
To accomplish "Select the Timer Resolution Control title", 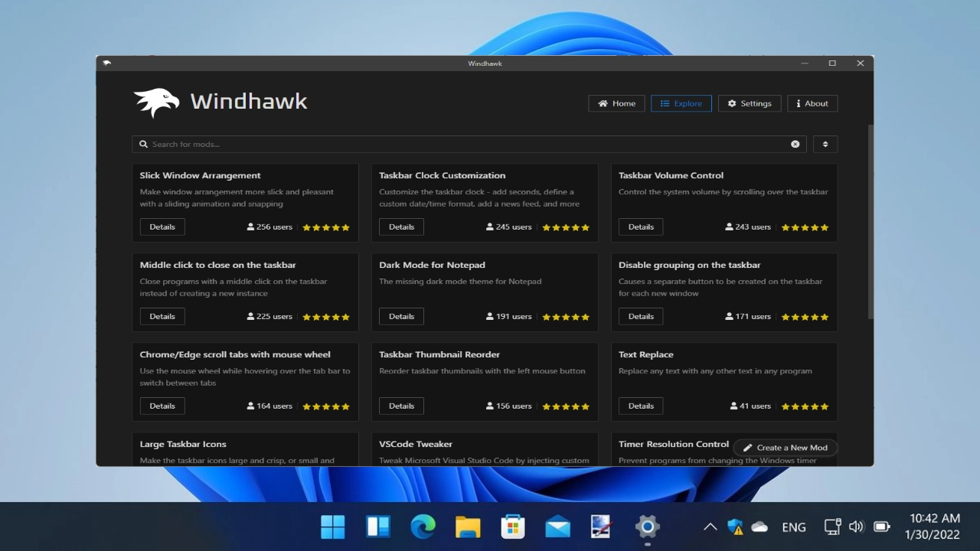I will [x=674, y=444].
